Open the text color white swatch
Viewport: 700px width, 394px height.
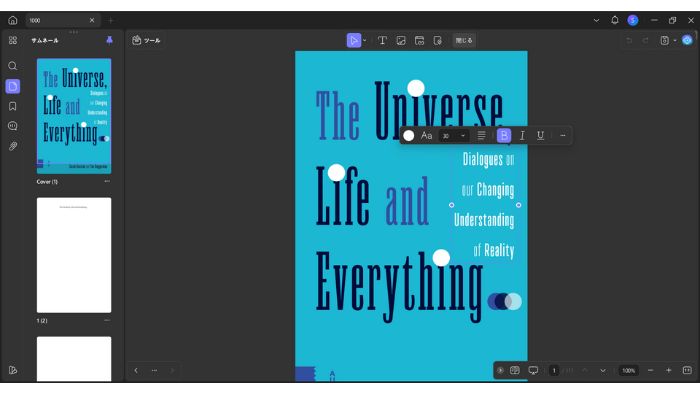(408, 136)
